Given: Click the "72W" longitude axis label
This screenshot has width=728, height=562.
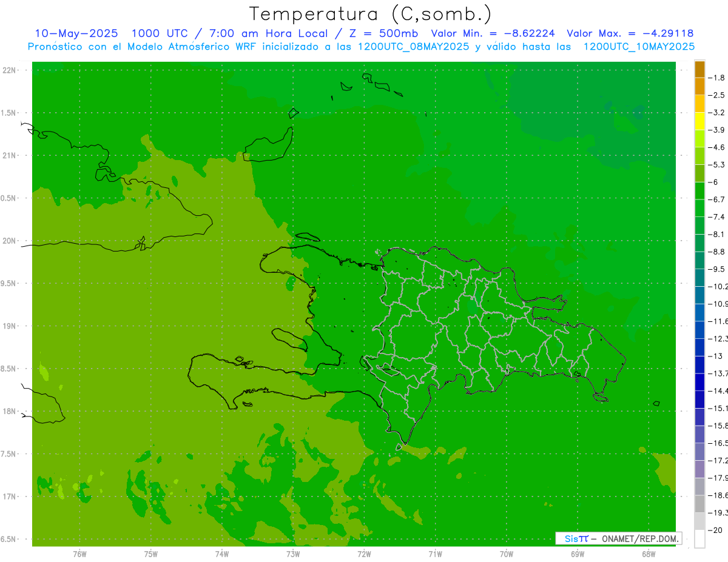Looking at the screenshot, I should (364, 554).
